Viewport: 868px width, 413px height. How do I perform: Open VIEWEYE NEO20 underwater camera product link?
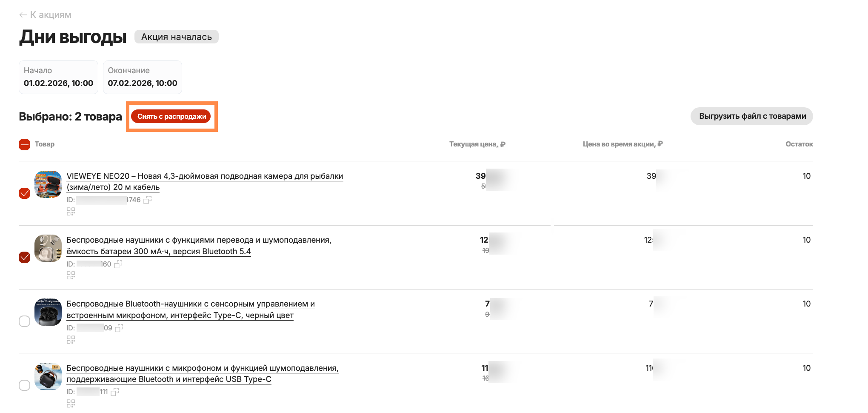[x=204, y=176]
